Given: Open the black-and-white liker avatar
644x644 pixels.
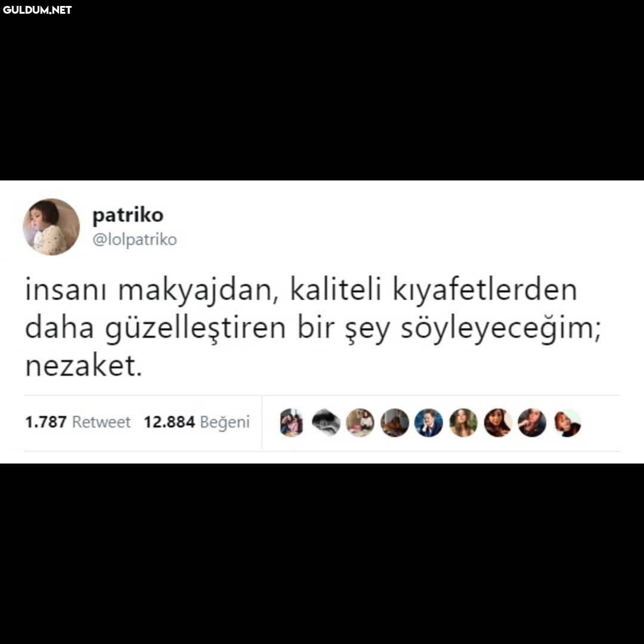Looking at the screenshot, I should coord(326,423).
